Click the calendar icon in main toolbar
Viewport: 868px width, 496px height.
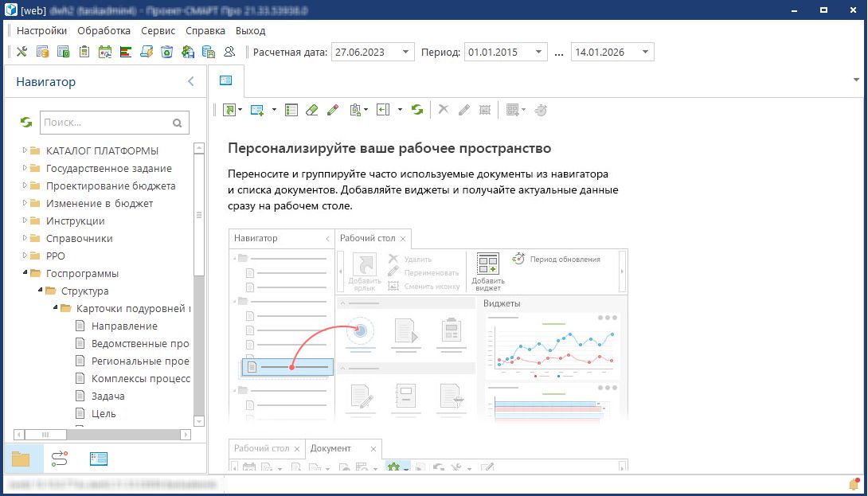coord(104,52)
